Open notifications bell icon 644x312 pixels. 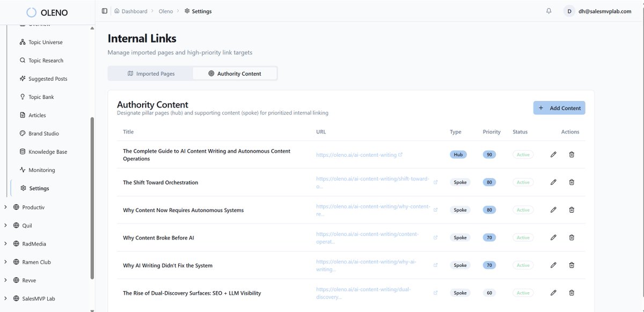548,11
